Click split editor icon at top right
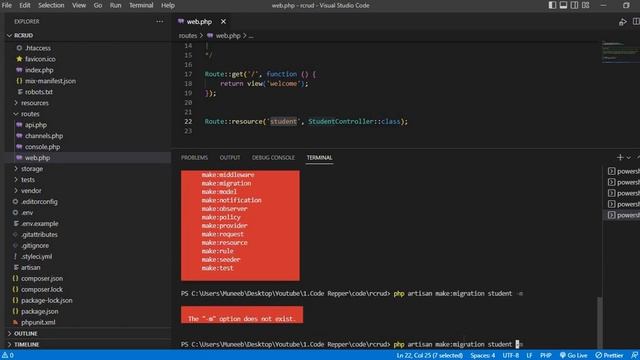Screen dimensions: 640x360 pyautogui.click(x=636, y=22)
